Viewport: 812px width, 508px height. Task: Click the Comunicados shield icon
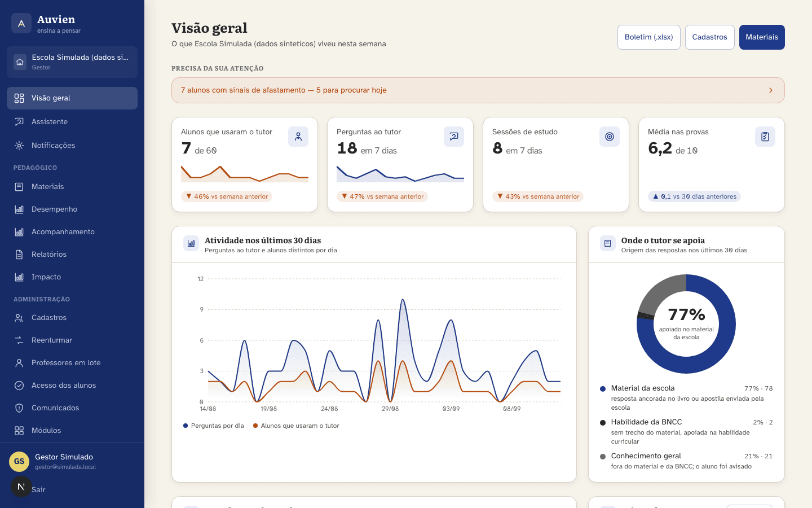click(x=19, y=408)
